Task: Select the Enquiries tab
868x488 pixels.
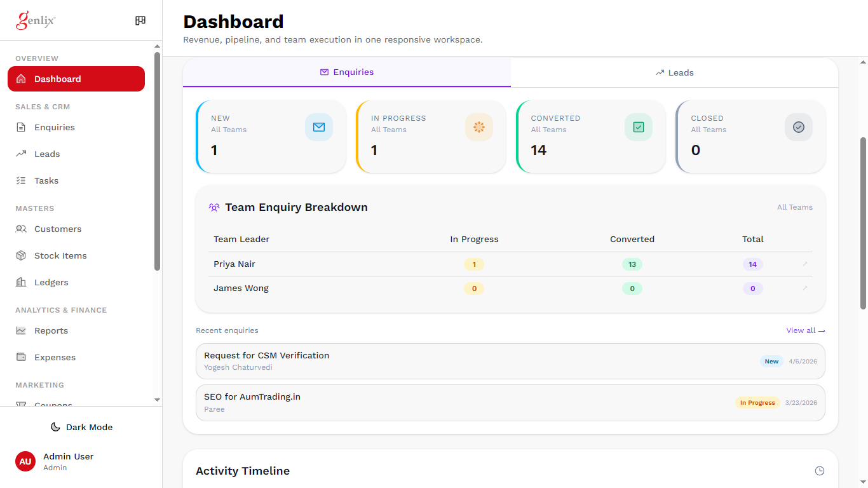Action: tap(347, 72)
